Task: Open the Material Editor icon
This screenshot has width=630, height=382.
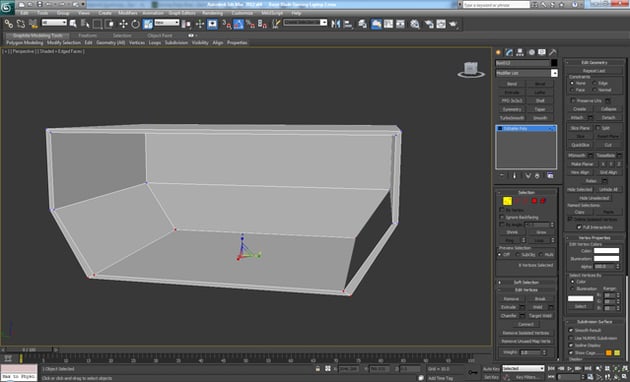Action: [x=415, y=24]
